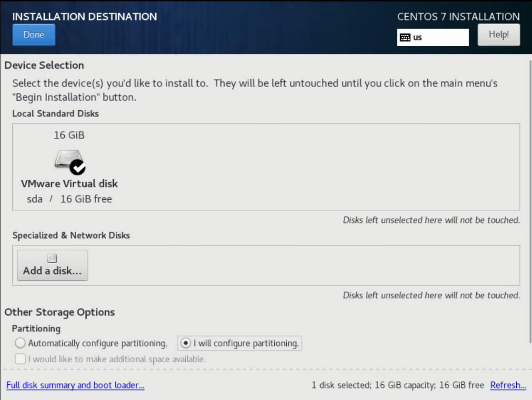Click the Done button
532x400 pixels.
coord(34,35)
